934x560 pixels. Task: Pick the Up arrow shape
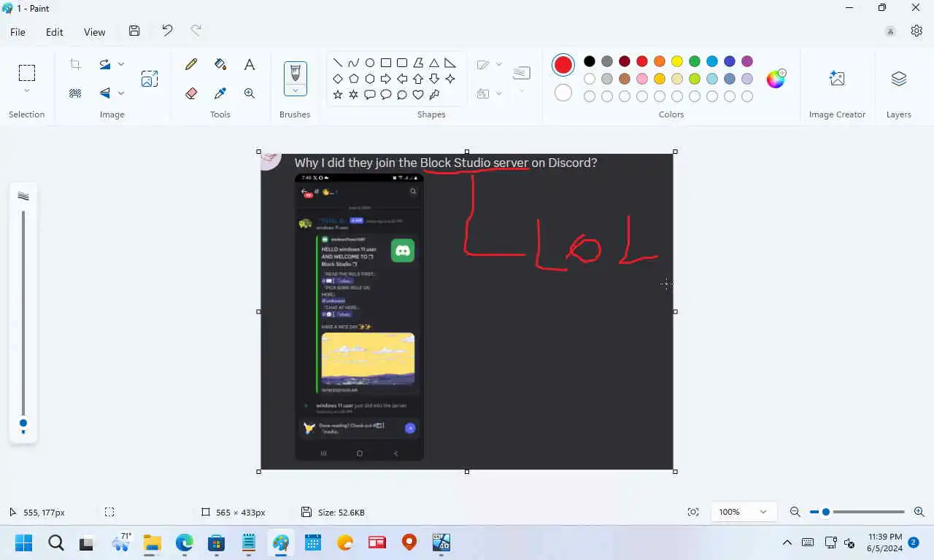point(418,79)
